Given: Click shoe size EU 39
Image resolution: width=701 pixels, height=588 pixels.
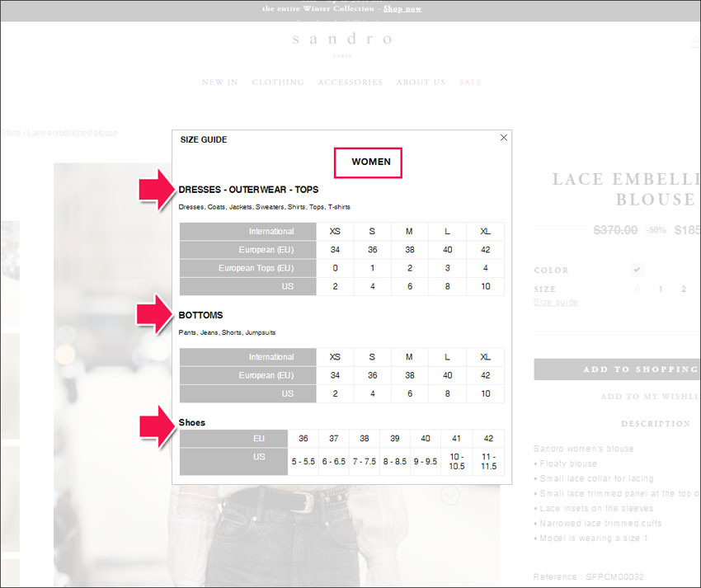Looking at the screenshot, I should 395,439.
